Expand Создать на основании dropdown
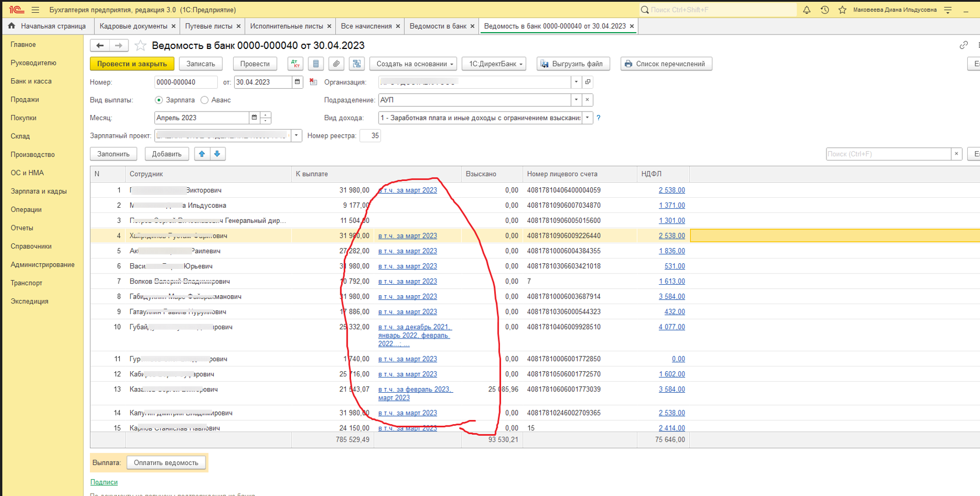 click(x=413, y=64)
